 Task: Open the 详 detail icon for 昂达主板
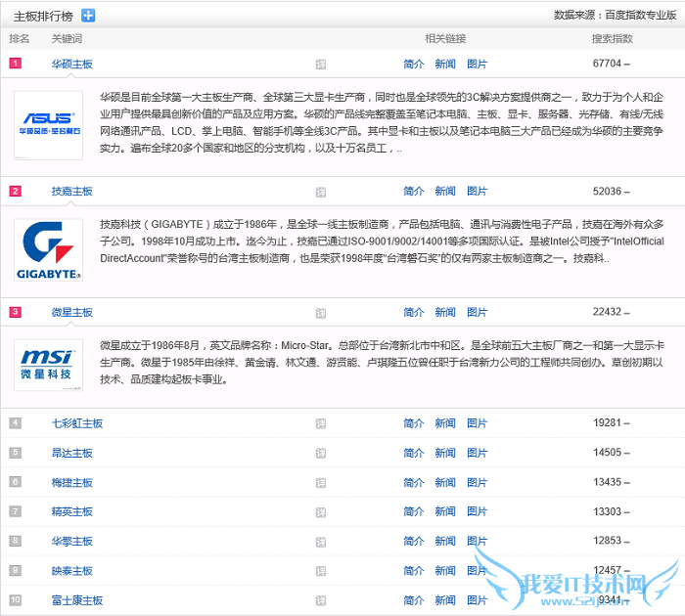pyautogui.click(x=321, y=453)
